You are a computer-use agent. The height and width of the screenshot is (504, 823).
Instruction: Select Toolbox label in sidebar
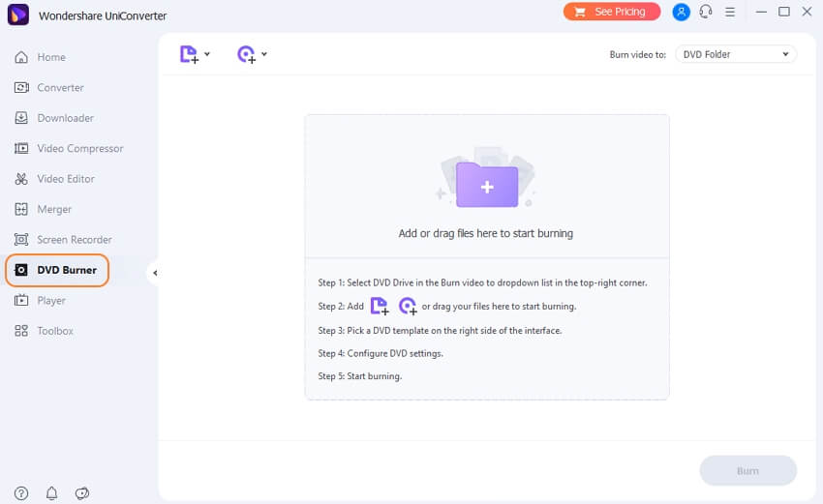click(55, 331)
